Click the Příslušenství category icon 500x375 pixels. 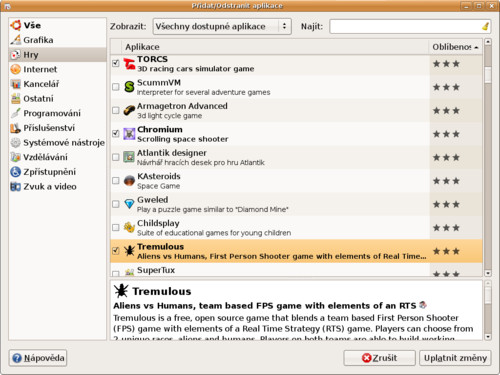pos(16,128)
